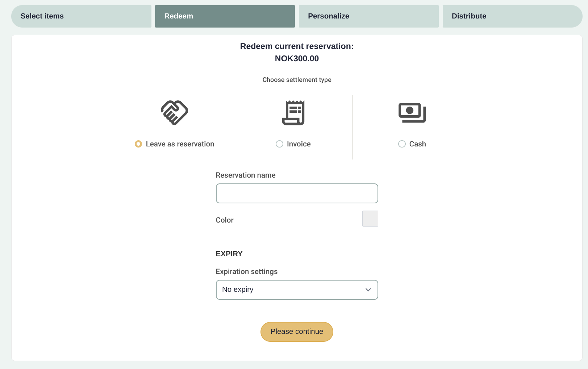Click the Please continue button
This screenshot has width=588, height=369.
click(297, 332)
